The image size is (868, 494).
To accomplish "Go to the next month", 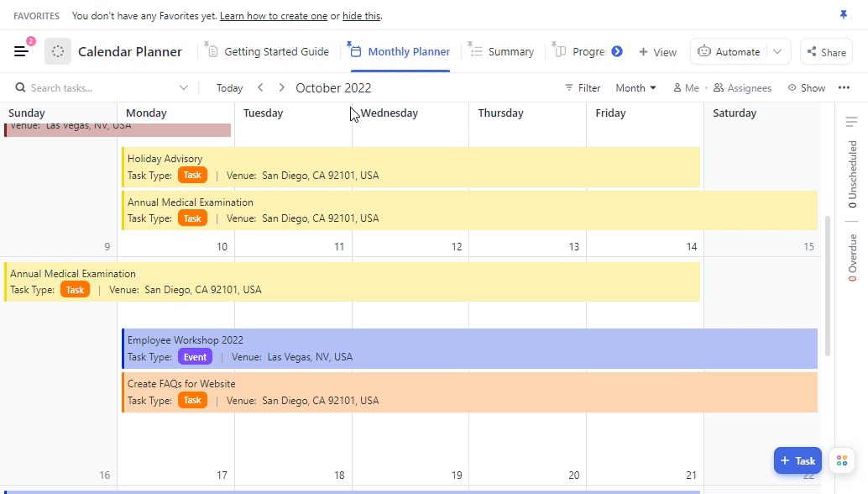I will [281, 87].
